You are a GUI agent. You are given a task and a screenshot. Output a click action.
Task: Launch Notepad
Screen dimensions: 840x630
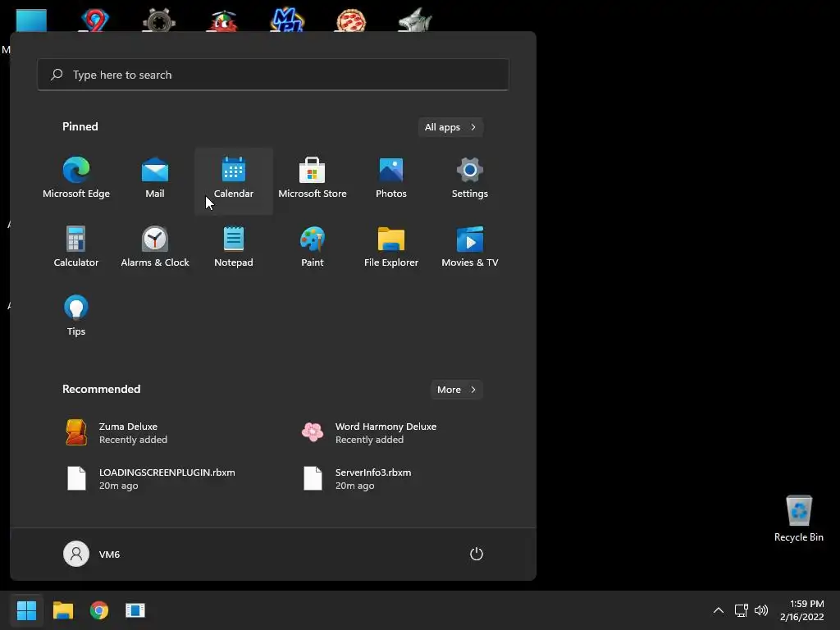coord(234,247)
